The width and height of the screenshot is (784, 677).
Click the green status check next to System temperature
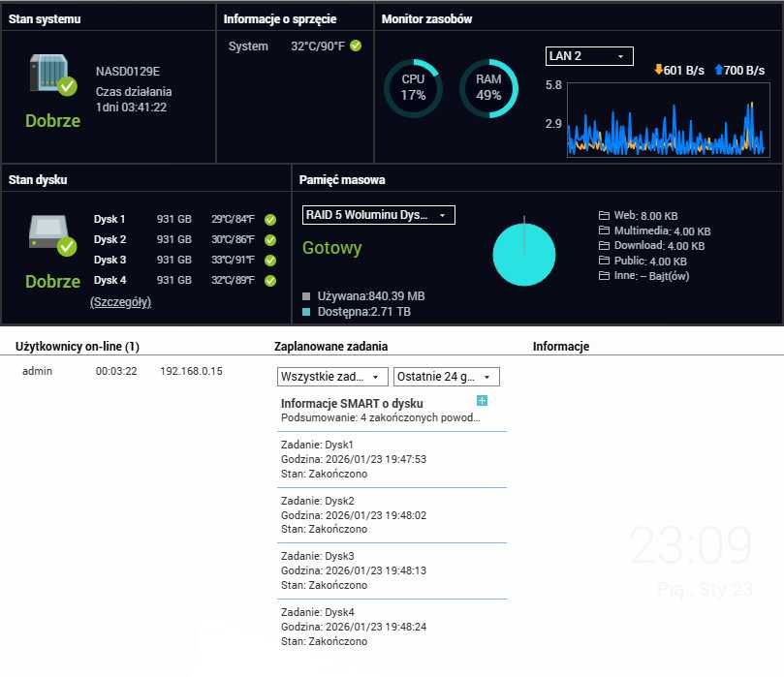356,46
